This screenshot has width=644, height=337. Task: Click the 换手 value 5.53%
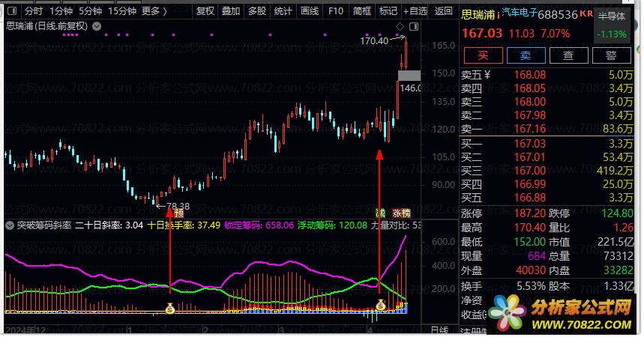click(531, 286)
